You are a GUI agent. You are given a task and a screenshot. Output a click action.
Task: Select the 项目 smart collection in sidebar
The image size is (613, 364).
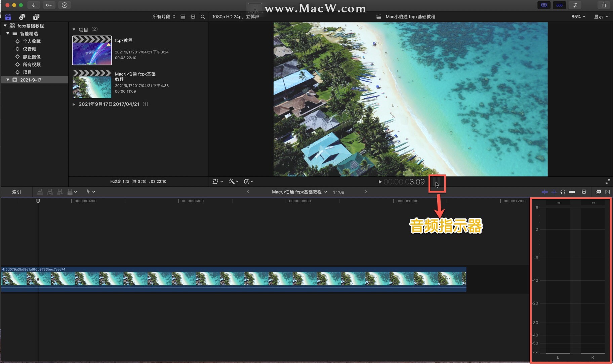click(x=27, y=72)
